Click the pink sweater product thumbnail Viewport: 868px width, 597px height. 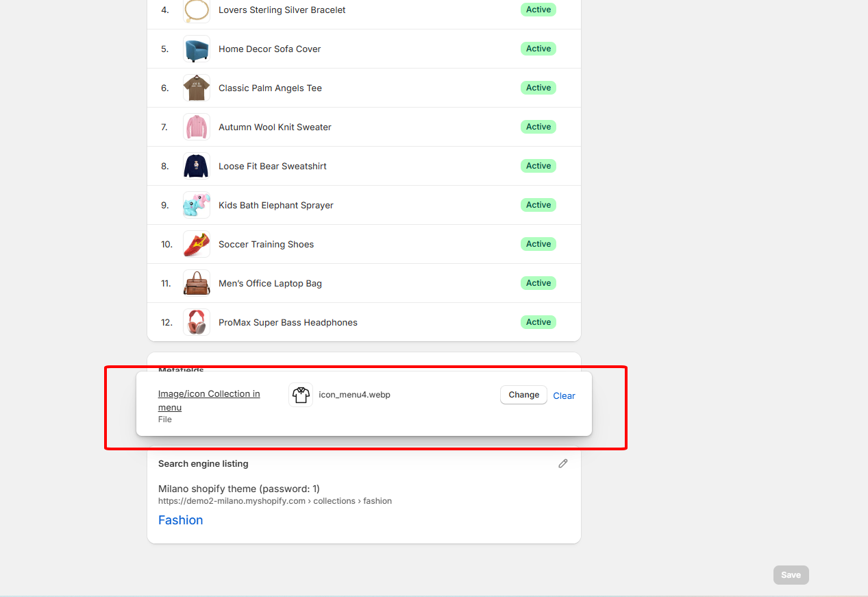(197, 127)
